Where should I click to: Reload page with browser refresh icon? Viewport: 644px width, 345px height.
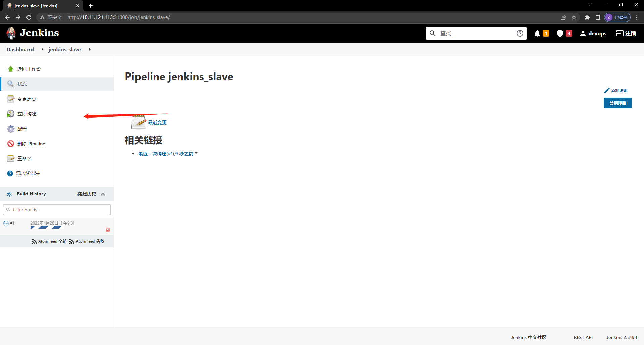click(x=29, y=17)
